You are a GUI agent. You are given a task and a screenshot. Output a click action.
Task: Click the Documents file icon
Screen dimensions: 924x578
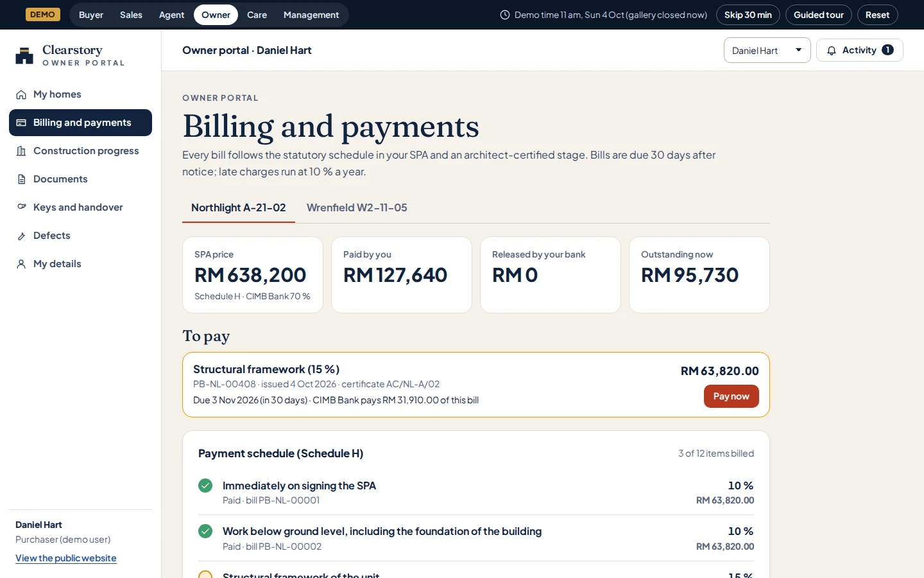point(21,179)
